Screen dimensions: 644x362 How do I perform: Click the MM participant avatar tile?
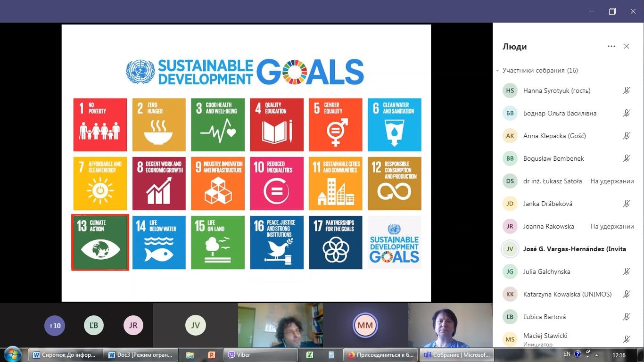click(x=365, y=325)
